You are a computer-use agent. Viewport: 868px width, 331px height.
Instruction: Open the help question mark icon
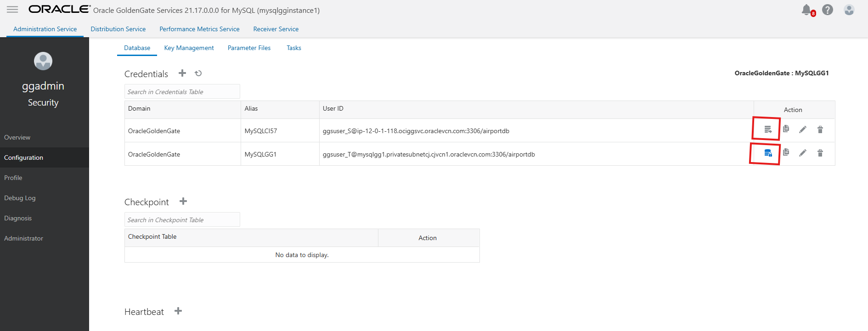(x=828, y=10)
